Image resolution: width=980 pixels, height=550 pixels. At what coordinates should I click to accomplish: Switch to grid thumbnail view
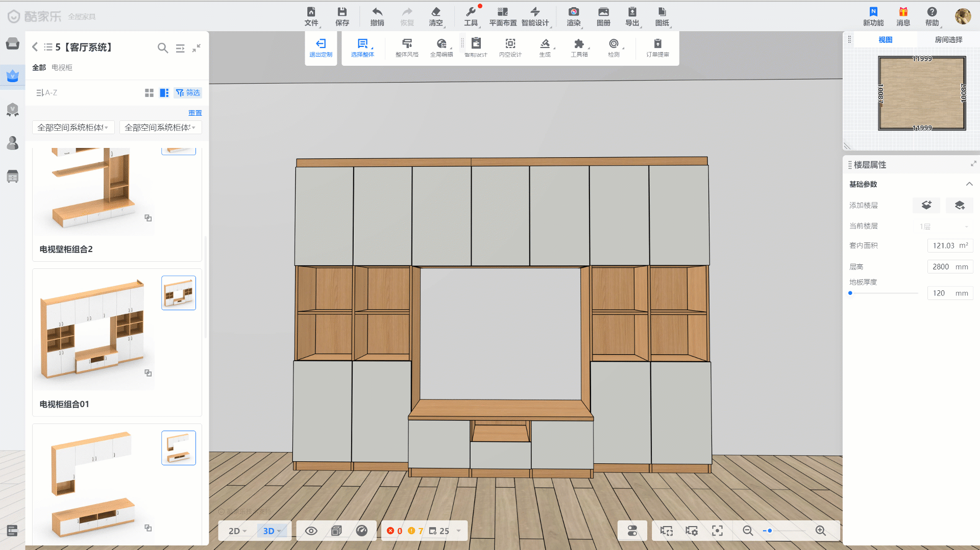coord(149,93)
